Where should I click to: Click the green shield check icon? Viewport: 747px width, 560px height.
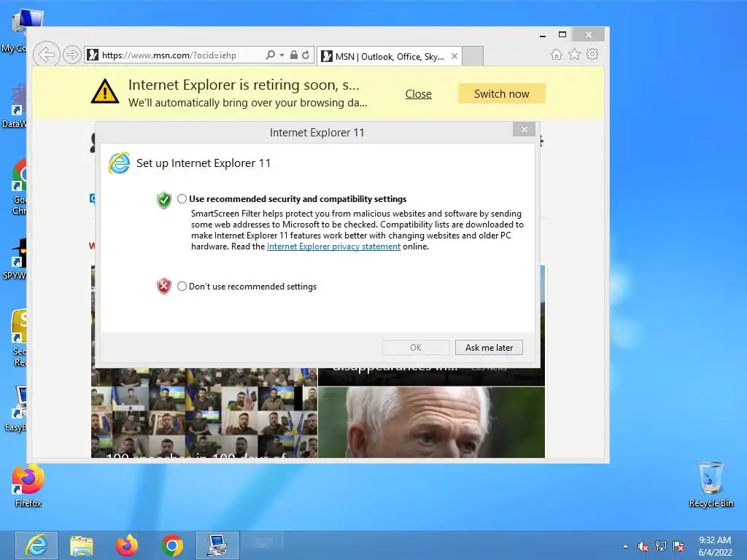[x=164, y=201]
